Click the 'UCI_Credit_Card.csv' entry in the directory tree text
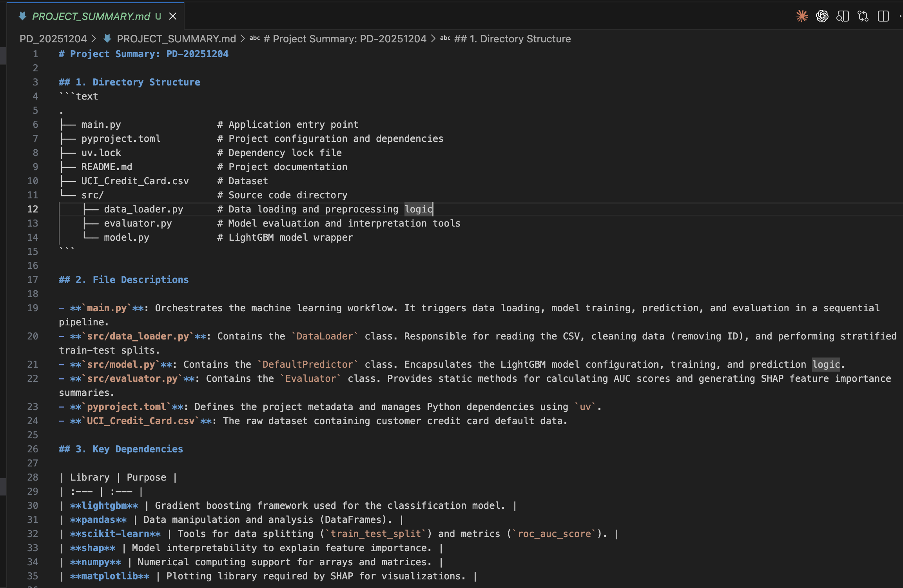 point(135,181)
